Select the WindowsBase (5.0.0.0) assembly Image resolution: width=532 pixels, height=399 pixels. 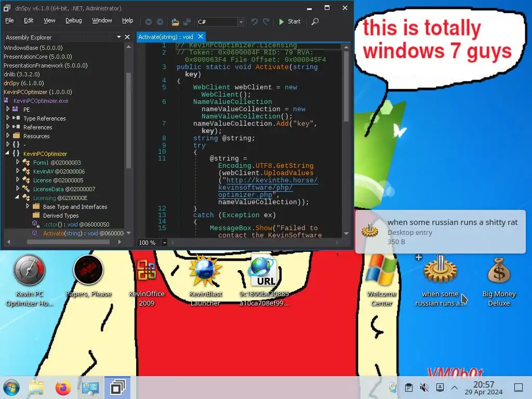[33, 47]
